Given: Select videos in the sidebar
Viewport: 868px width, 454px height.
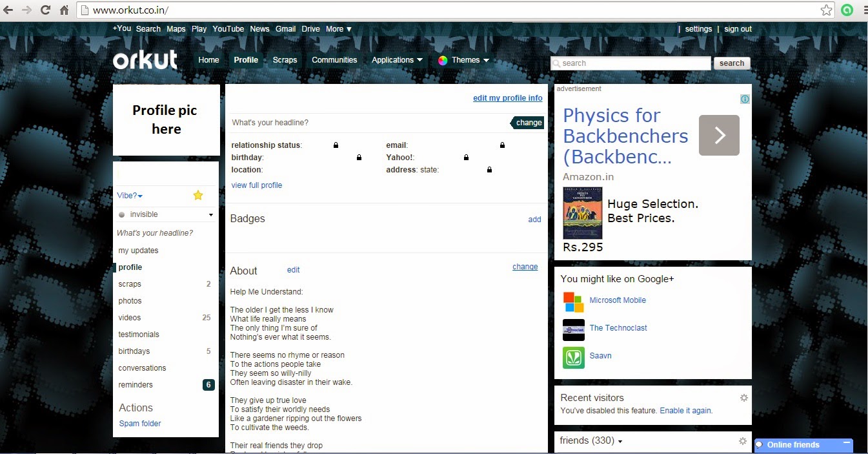Looking at the screenshot, I should click(129, 318).
